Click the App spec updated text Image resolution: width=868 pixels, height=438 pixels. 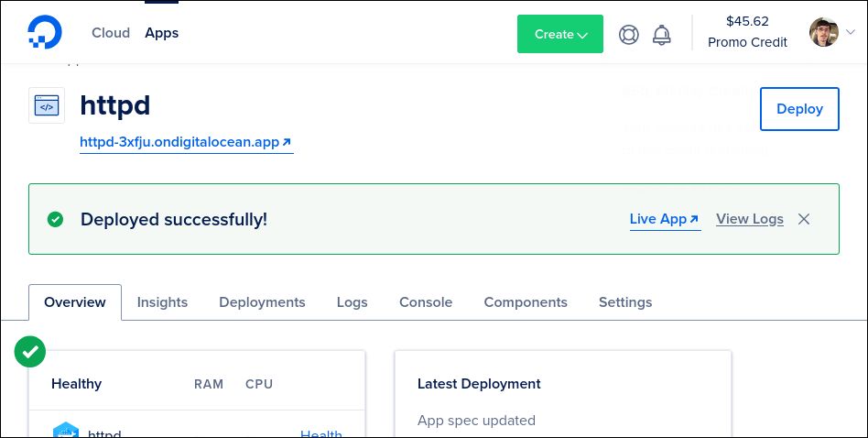[476, 421]
